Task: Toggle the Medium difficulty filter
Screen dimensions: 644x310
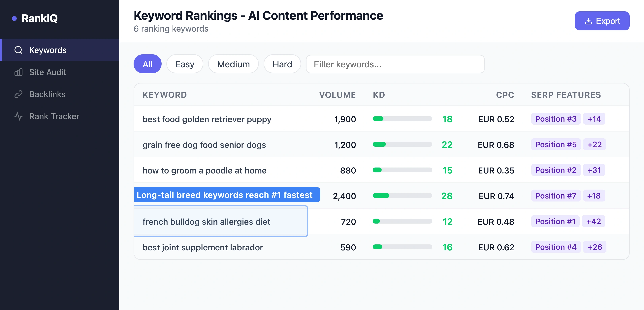Action: point(233,64)
